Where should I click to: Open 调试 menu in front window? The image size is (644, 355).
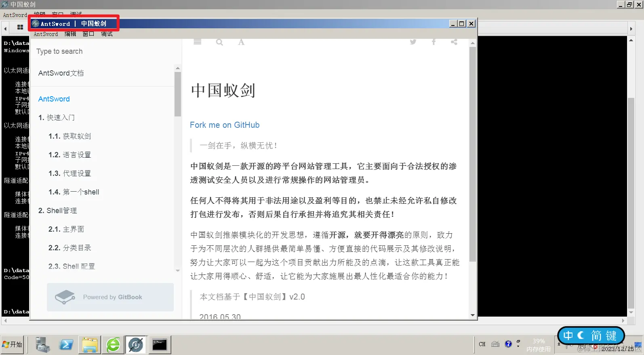coord(107,34)
